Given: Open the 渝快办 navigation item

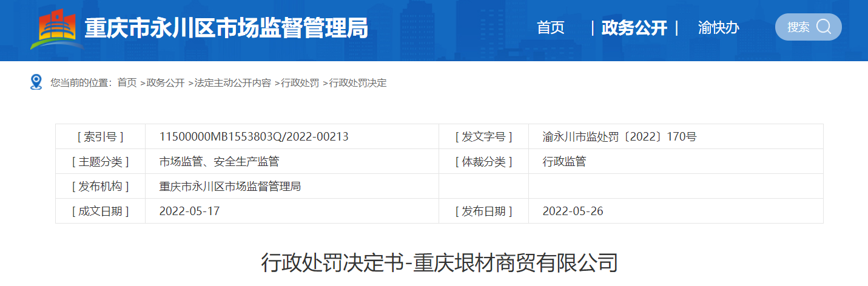Looking at the screenshot, I should click(718, 27).
